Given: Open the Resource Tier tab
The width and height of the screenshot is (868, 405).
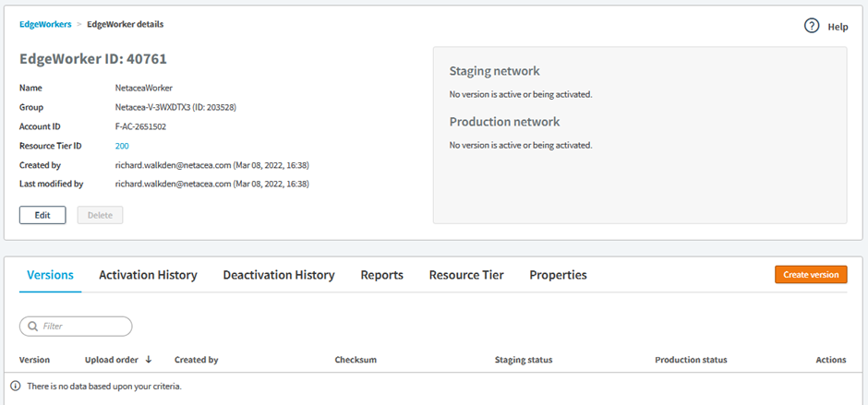Looking at the screenshot, I should pyautogui.click(x=466, y=275).
